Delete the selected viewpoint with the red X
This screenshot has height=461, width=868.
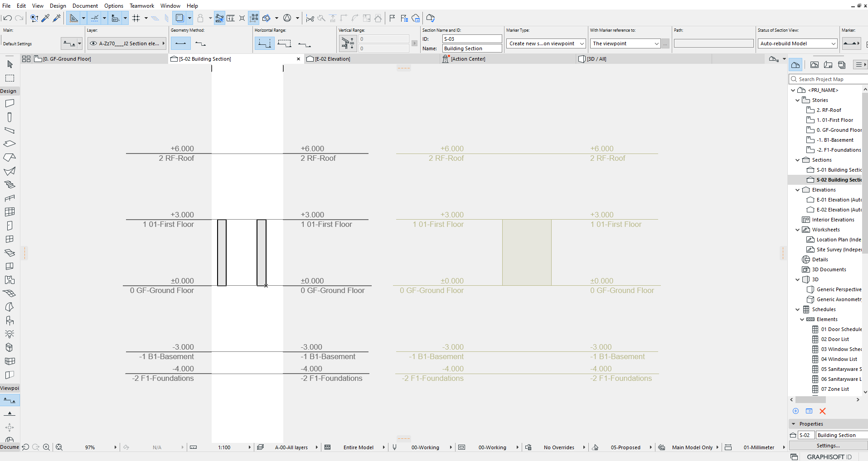click(x=823, y=411)
